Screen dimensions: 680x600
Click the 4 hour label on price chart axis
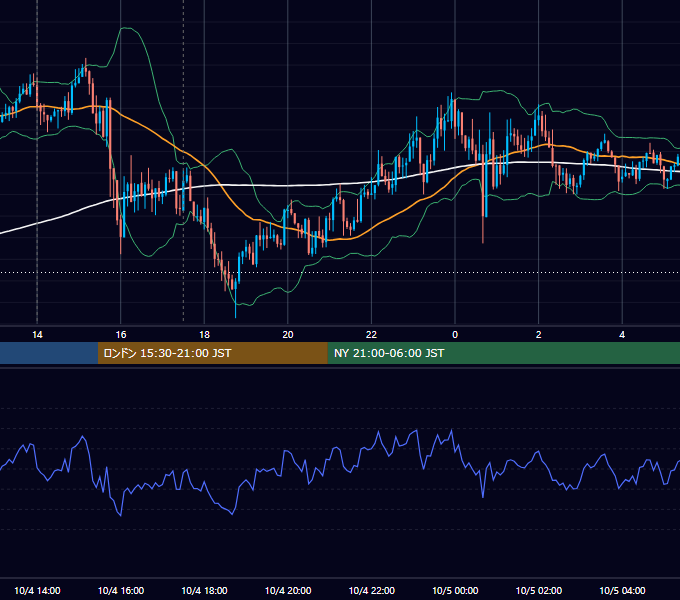coord(622,335)
